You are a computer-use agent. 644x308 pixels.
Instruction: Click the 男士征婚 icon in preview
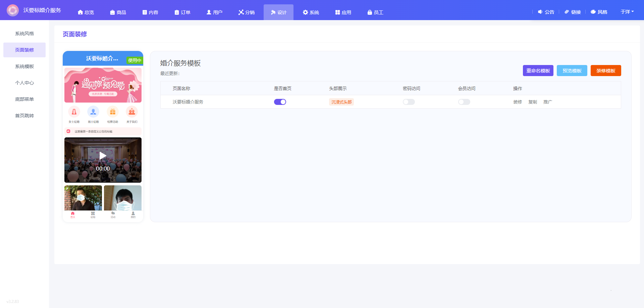tap(93, 112)
